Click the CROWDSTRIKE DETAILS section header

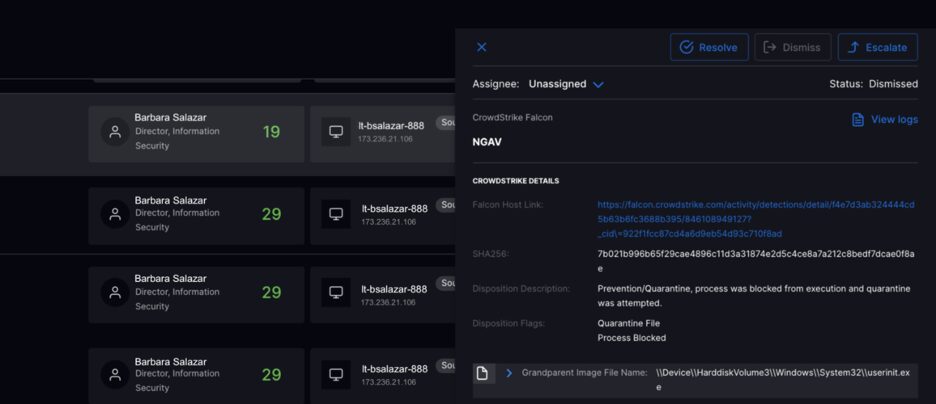(x=516, y=181)
